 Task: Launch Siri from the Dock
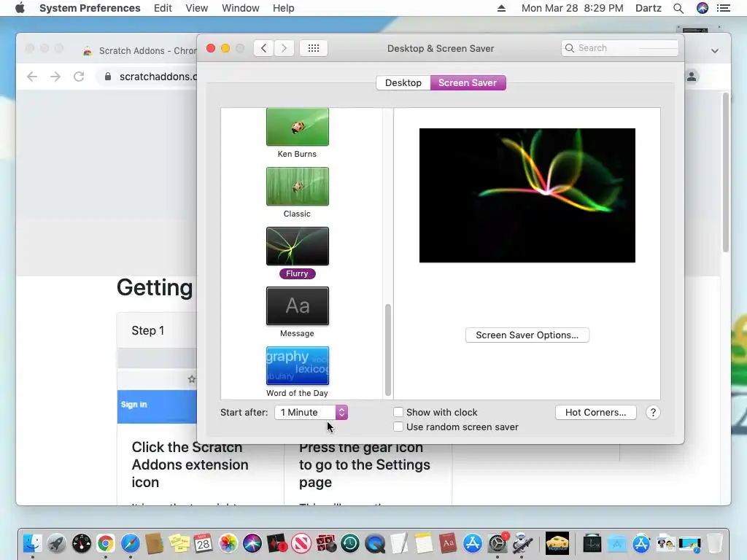[252, 542]
